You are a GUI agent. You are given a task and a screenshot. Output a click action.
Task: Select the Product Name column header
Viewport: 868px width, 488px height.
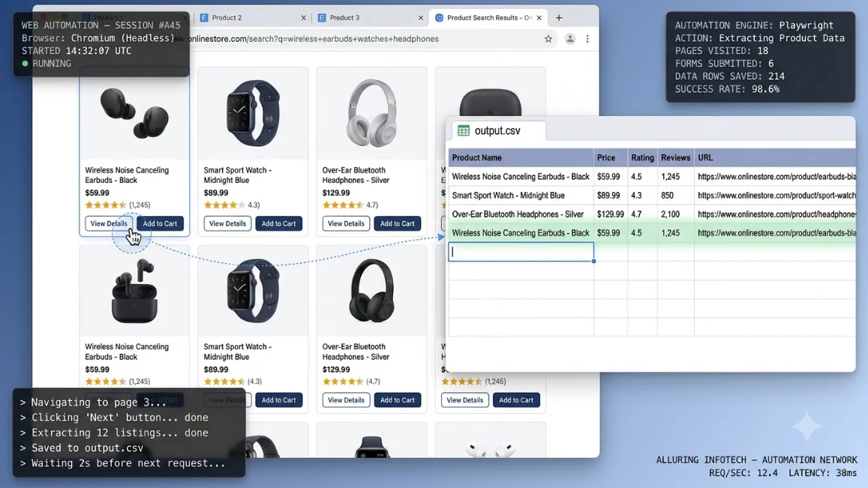[521, 157]
